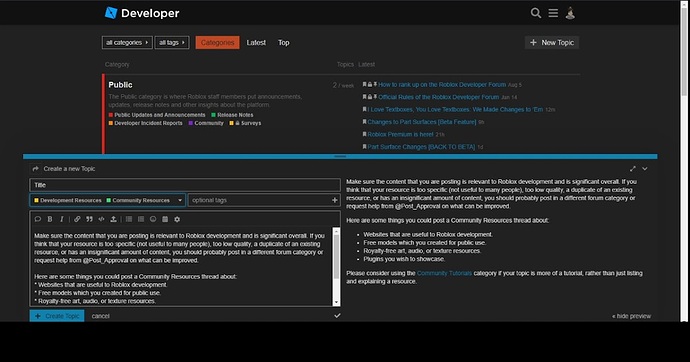The image size is (690, 362).
Task: Open editor options gear icon
Action: click(177, 219)
